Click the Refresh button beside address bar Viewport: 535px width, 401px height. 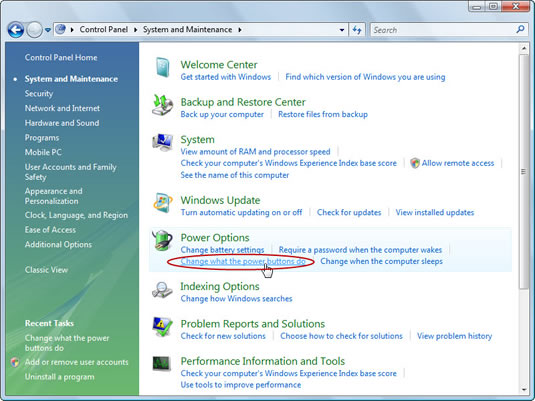357,30
